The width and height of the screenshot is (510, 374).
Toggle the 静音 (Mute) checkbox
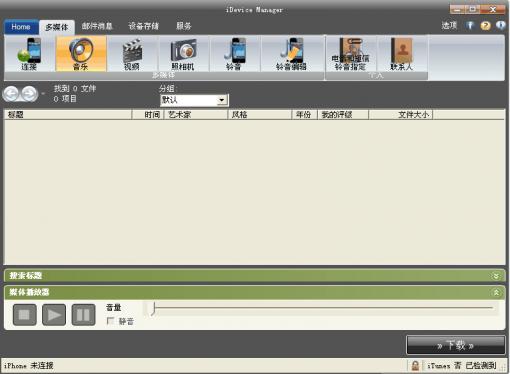pos(110,321)
